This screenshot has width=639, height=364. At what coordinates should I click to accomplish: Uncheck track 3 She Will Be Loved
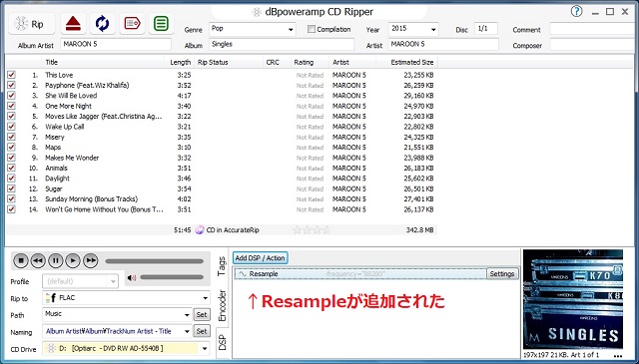(x=11, y=96)
